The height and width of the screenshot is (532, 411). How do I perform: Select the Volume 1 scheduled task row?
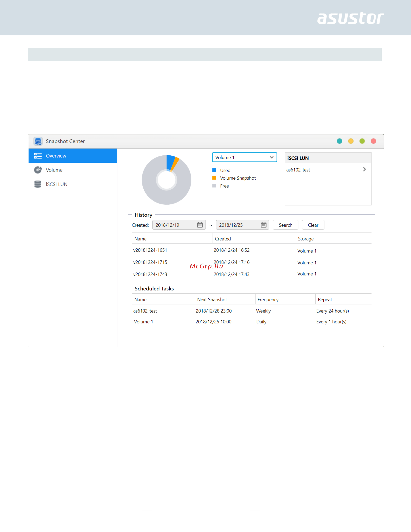[x=252, y=322]
